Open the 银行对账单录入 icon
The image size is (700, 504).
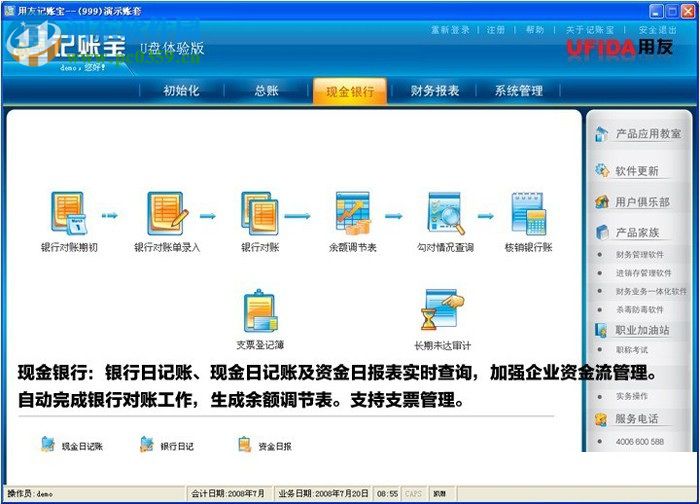(167, 213)
